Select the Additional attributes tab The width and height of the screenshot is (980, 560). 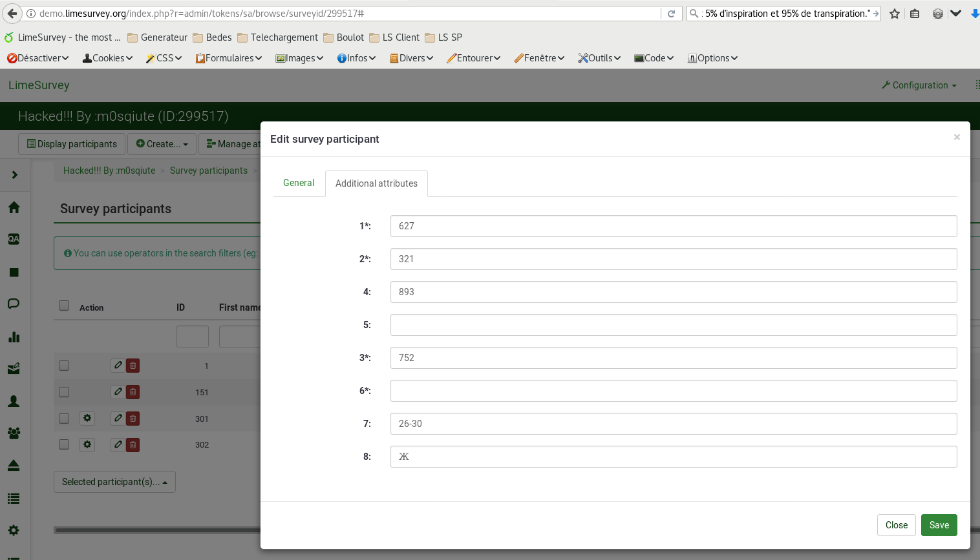click(376, 183)
